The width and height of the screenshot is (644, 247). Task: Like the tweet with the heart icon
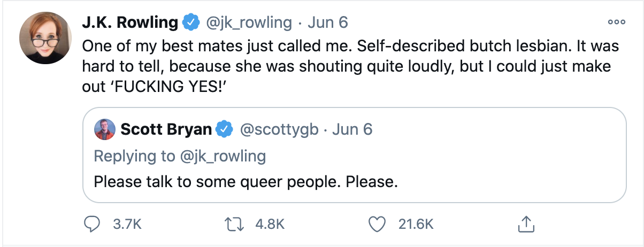coord(378,224)
